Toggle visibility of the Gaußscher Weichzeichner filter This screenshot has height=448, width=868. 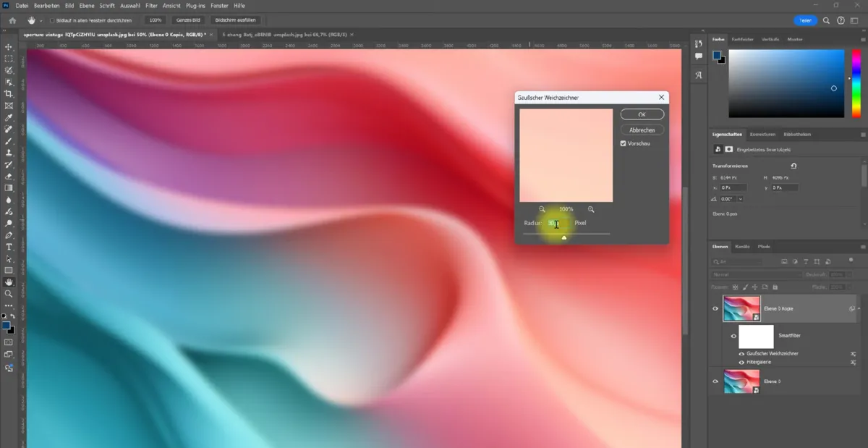[741, 353]
